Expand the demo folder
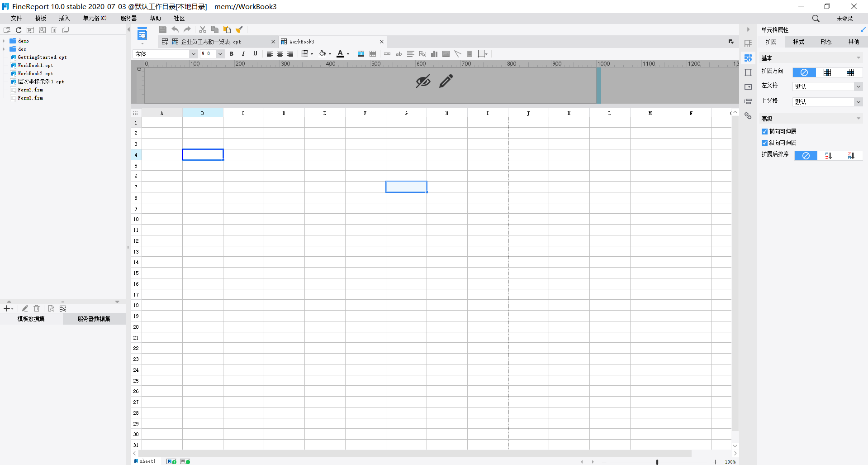 [x=4, y=41]
